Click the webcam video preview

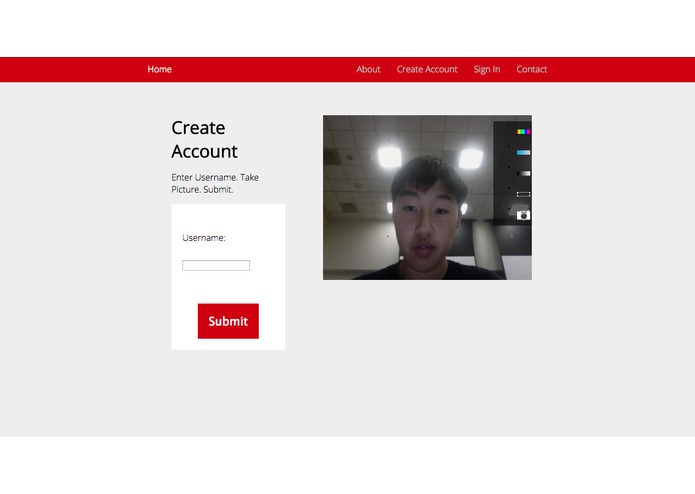427,198
